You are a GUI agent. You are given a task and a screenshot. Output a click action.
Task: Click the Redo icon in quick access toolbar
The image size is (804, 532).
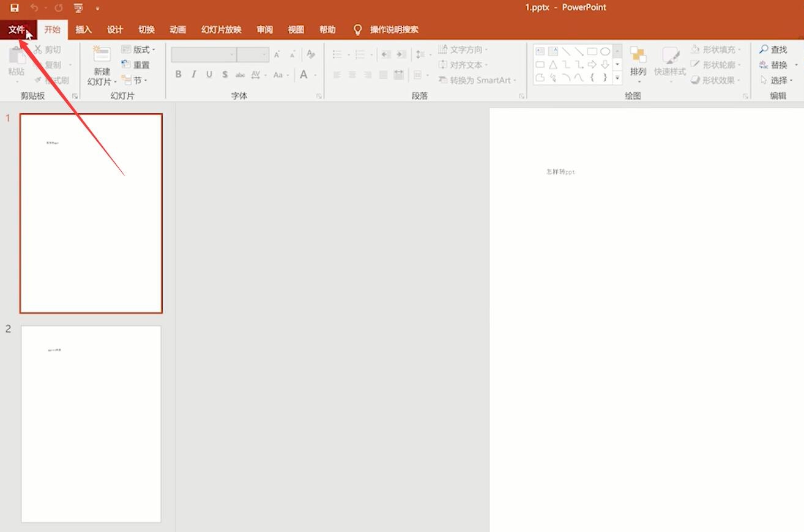[59, 8]
